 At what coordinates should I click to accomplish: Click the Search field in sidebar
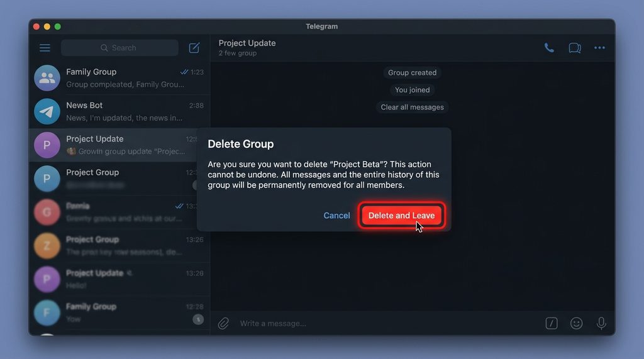pyautogui.click(x=119, y=48)
